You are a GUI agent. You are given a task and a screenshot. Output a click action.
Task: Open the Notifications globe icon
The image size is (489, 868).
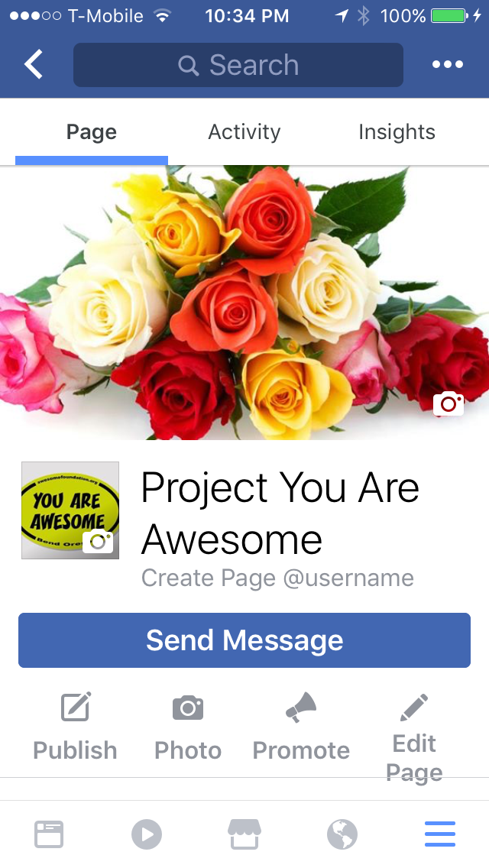pos(342,834)
